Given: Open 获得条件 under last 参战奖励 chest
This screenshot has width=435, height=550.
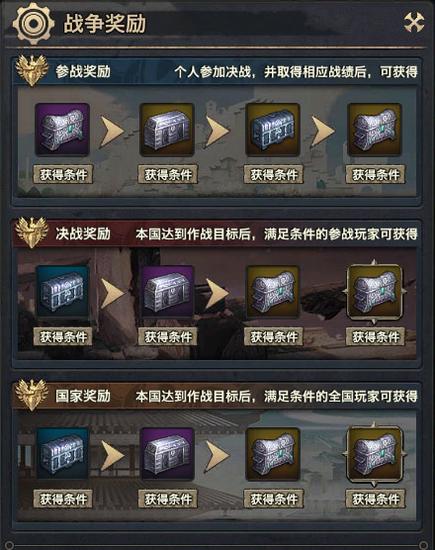Looking at the screenshot, I should point(375,174).
